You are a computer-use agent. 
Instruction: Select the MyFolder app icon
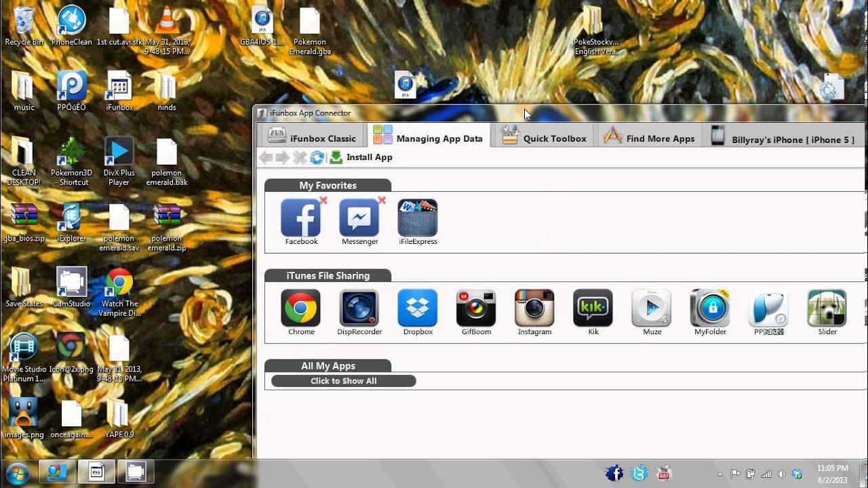710,308
